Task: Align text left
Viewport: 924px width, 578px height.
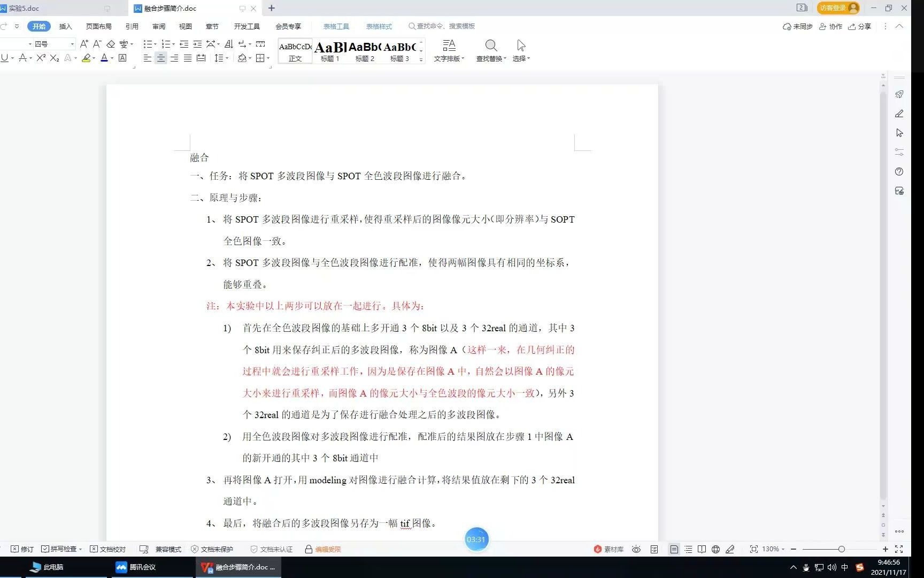Action: (x=148, y=58)
